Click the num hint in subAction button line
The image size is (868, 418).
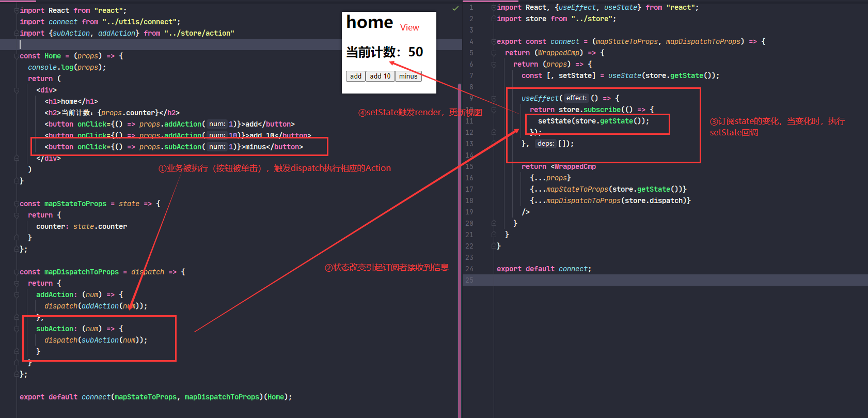217,147
